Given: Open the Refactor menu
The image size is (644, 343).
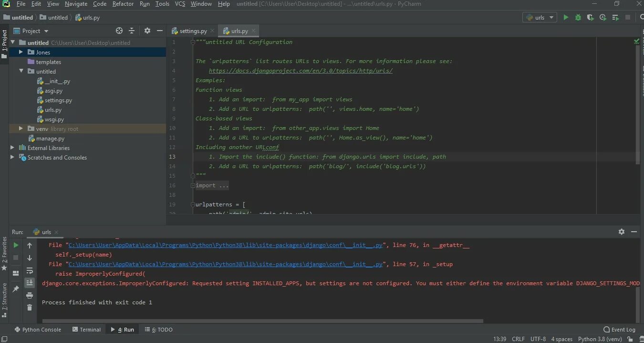Looking at the screenshot, I should click(123, 4).
